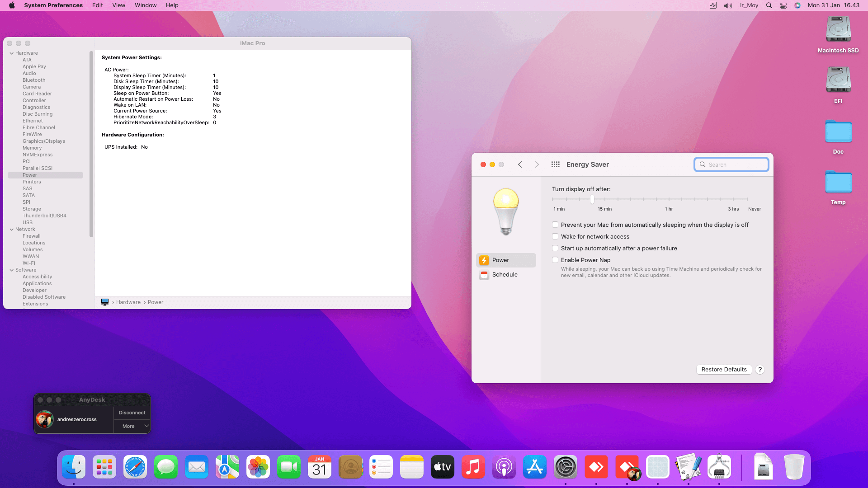Collapse the Network tree section

pyautogui.click(x=12, y=230)
